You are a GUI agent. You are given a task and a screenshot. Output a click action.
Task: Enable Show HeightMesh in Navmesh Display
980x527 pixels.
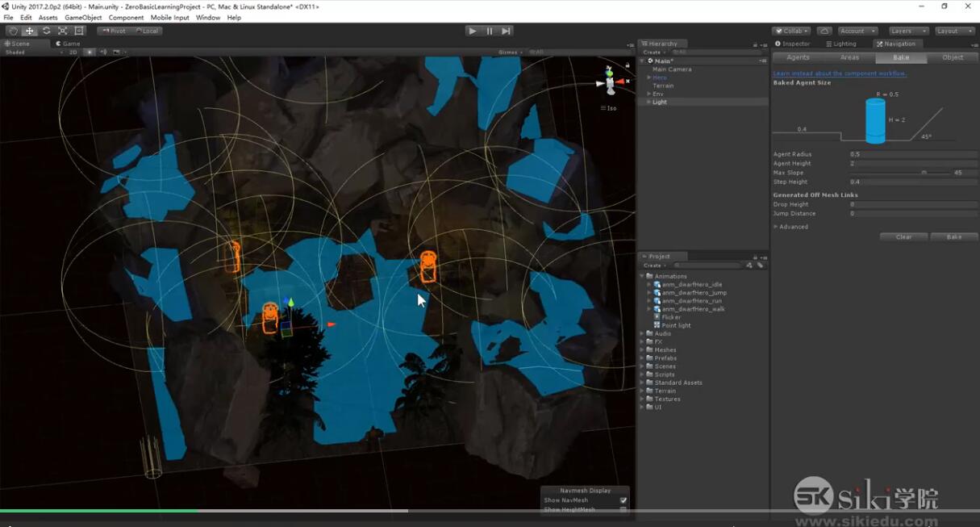coord(623,509)
